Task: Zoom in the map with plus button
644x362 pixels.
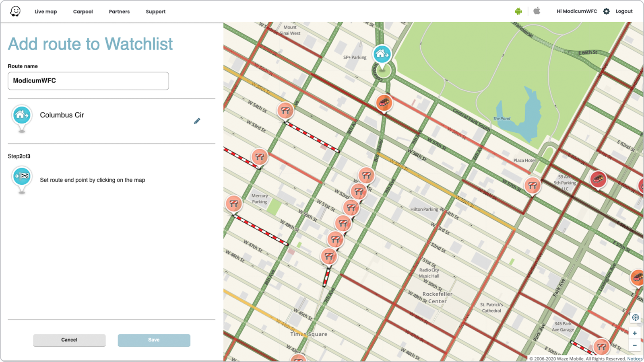Action: tap(635, 333)
